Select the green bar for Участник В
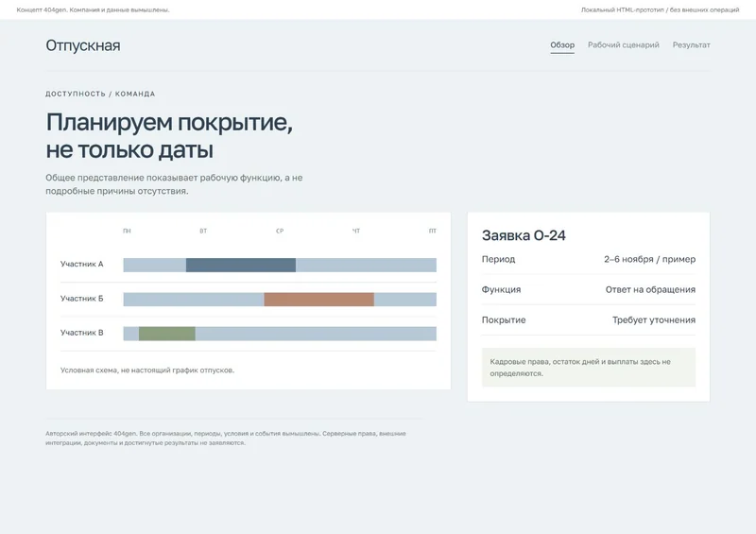The width and height of the screenshot is (756, 534). tap(167, 334)
